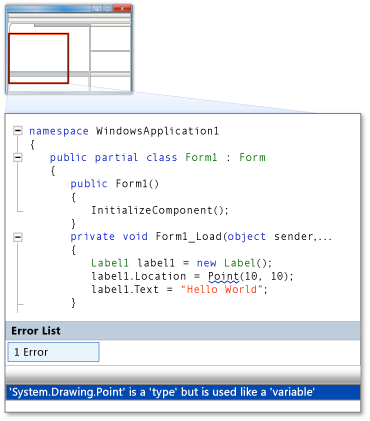Click the public Form1() constructor line
The image size is (370, 421).
tap(115, 184)
